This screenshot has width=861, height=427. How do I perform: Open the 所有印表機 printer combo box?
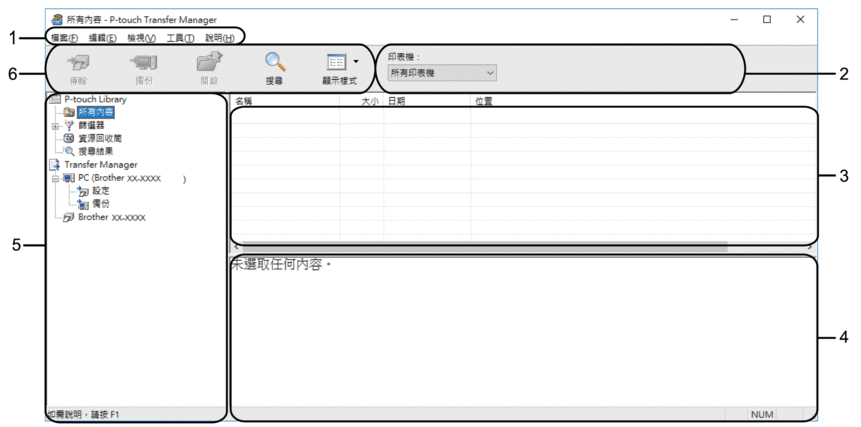[x=441, y=72]
